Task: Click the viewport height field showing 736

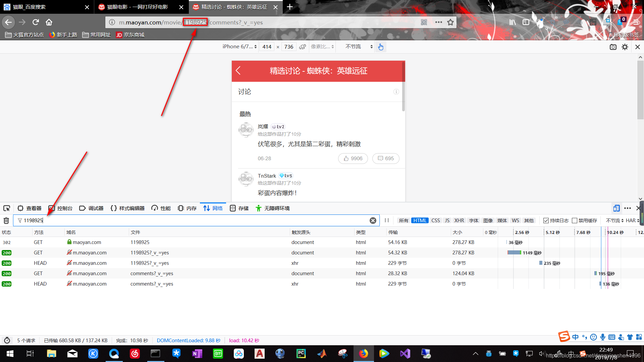Action: point(289,47)
